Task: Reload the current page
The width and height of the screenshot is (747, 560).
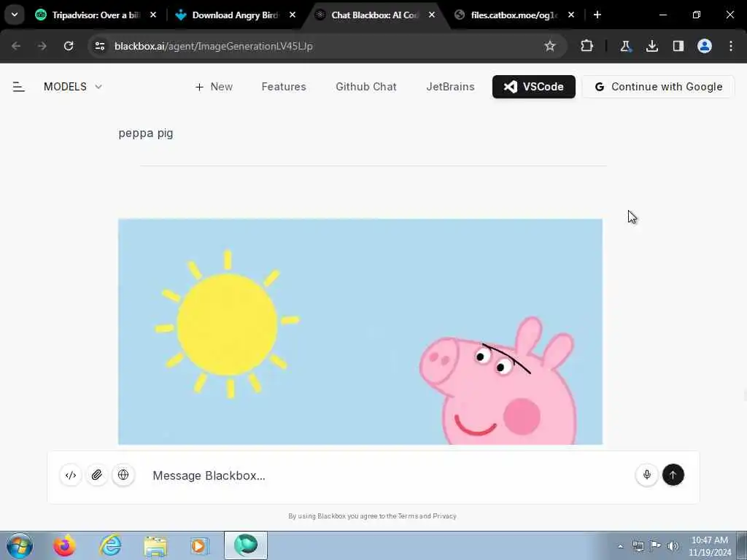Action: [69, 46]
